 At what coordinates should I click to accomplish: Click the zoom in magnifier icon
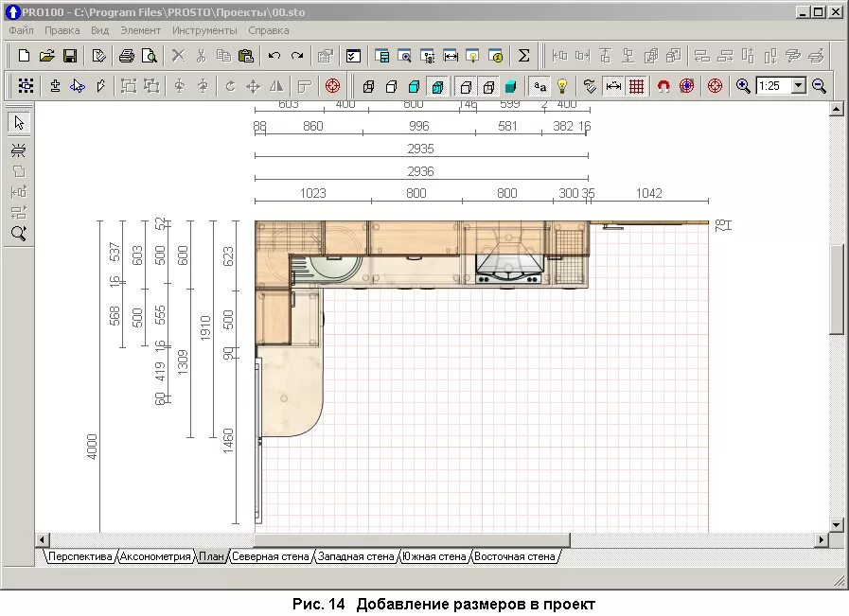[744, 86]
